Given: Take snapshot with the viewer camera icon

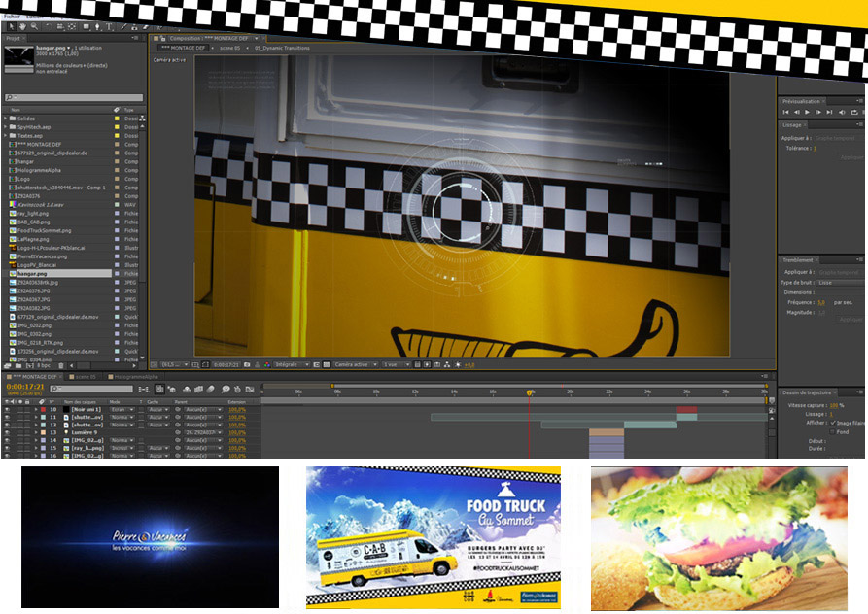Looking at the screenshot, I should tap(247, 364).
